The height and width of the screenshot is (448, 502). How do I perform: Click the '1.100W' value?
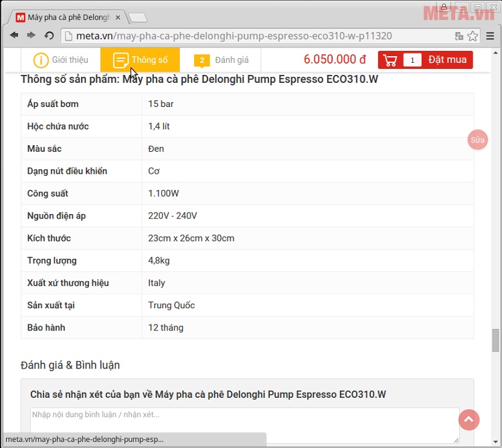tap(163, 193)
